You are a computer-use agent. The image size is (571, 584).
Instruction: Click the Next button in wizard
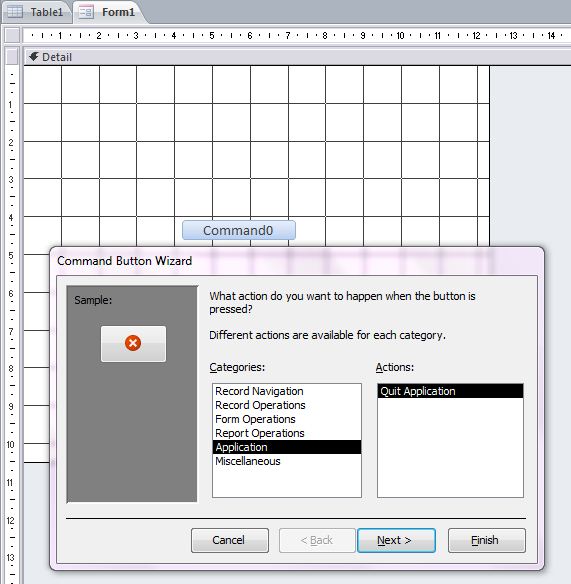396,540
